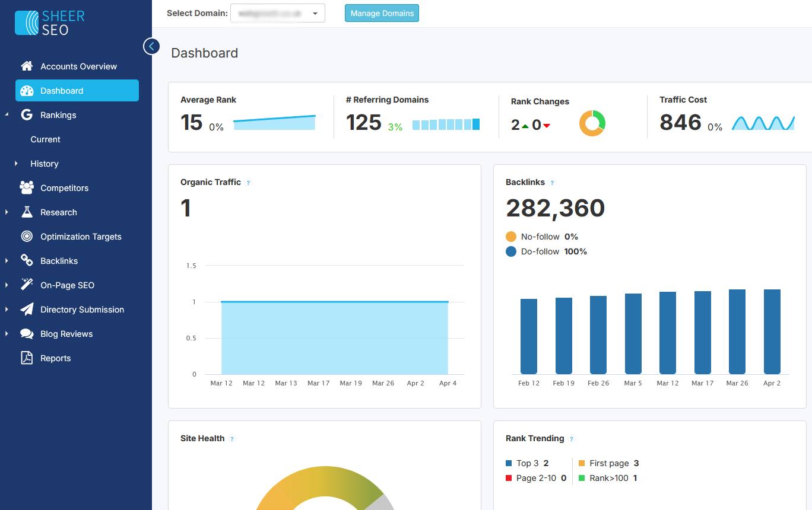Open the Select Domain dropdown
Screen dimensions: 812x510
click(277, 12)
